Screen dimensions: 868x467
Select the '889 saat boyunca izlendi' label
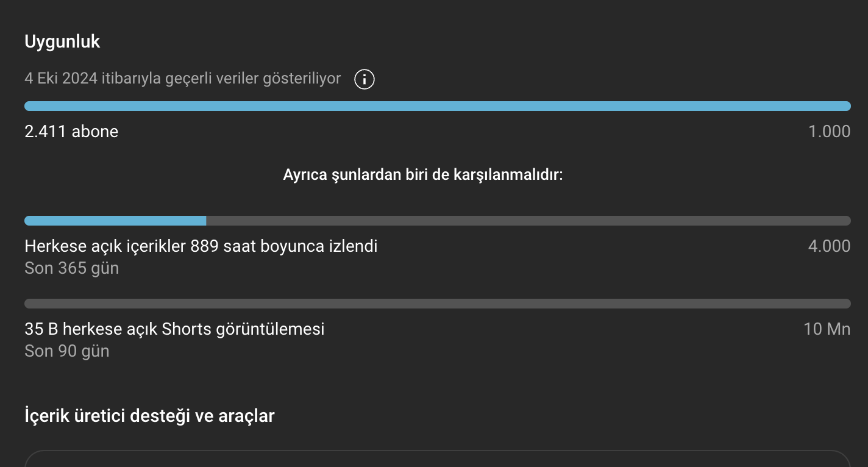tap(284, 246)
